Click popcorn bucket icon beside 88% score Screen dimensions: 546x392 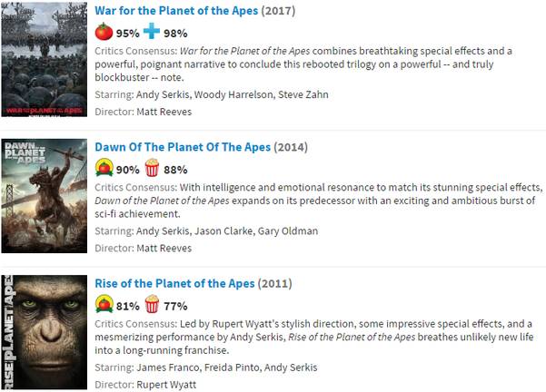tap(152, 169)
